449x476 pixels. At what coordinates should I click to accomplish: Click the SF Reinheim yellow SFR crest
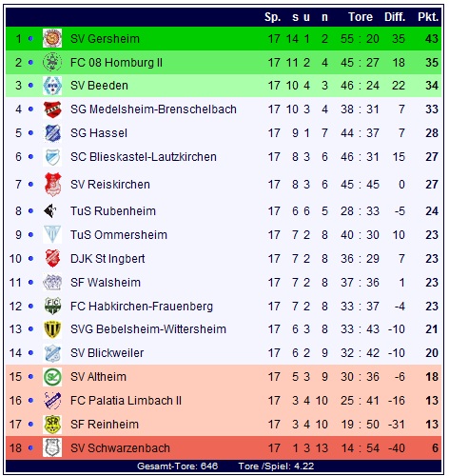coord(52,425)
